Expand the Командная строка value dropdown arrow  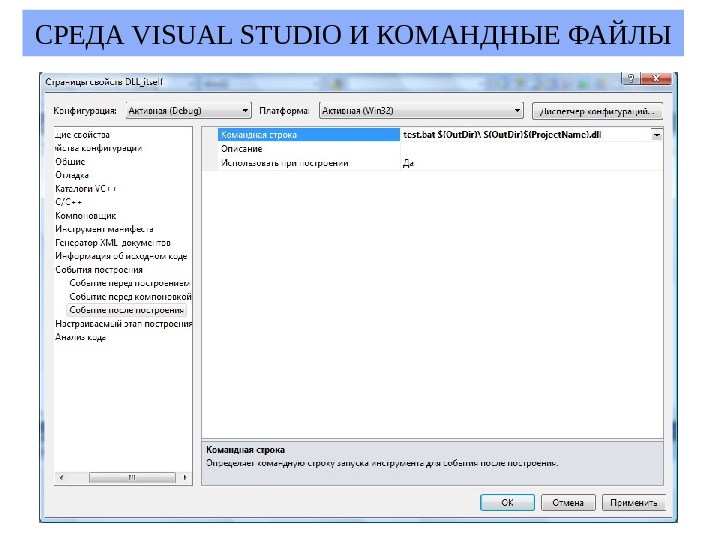657,135
